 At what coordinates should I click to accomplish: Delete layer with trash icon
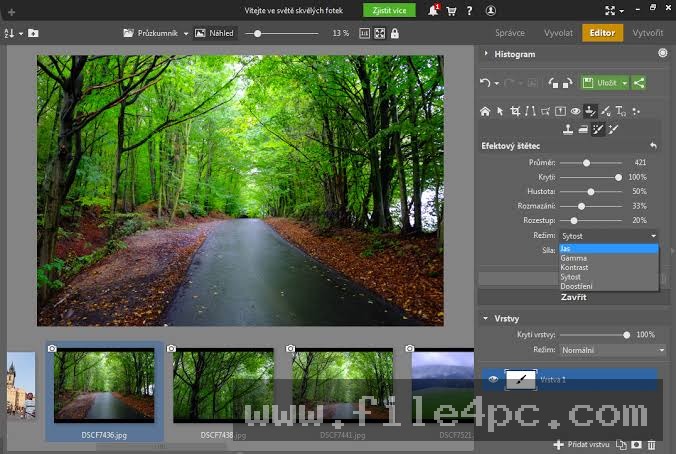click(651, 444)
